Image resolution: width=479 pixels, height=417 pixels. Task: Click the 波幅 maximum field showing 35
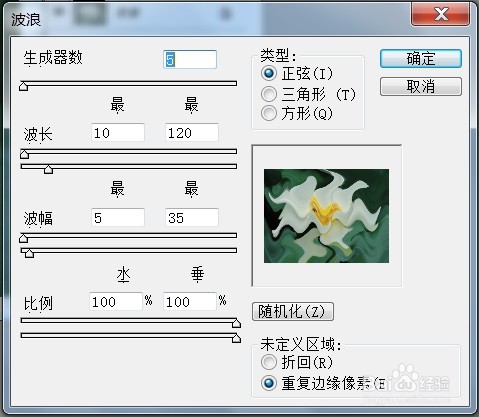coord(192,218)
